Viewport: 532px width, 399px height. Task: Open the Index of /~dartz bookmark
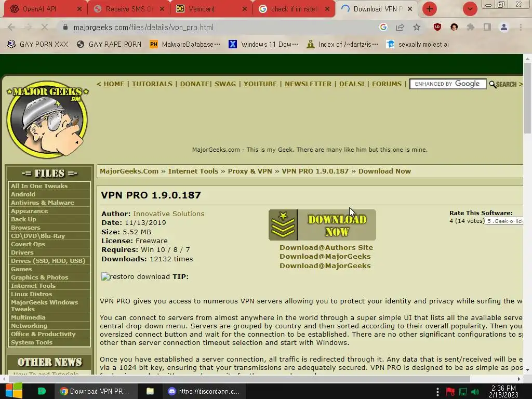(342, 44)
